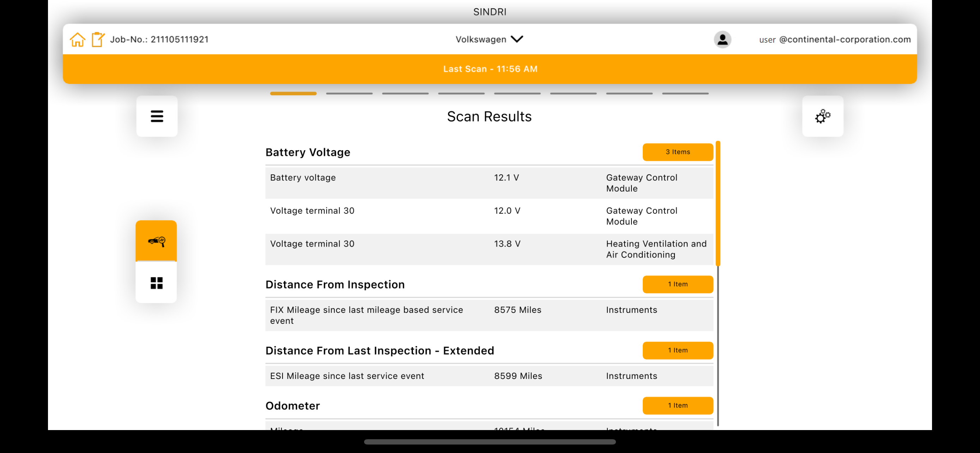The width and height of the screenshot is (980, 453).
Task: Select ESI Mileage since last service event
Action: coord(346,376)
